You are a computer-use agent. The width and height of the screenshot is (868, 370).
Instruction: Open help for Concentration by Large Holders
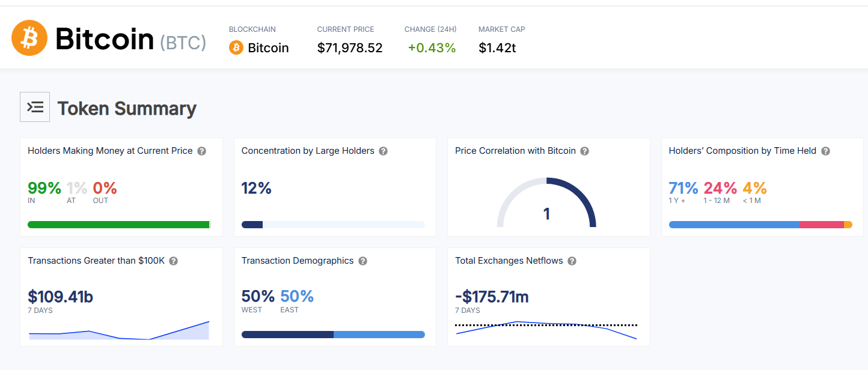coord(384,151)
